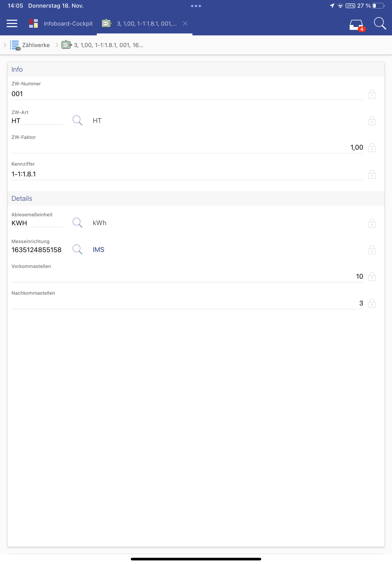Go to Zählwerke in the breadcrumb
This screenshot has height=564, width=392.
coord(36,45)
